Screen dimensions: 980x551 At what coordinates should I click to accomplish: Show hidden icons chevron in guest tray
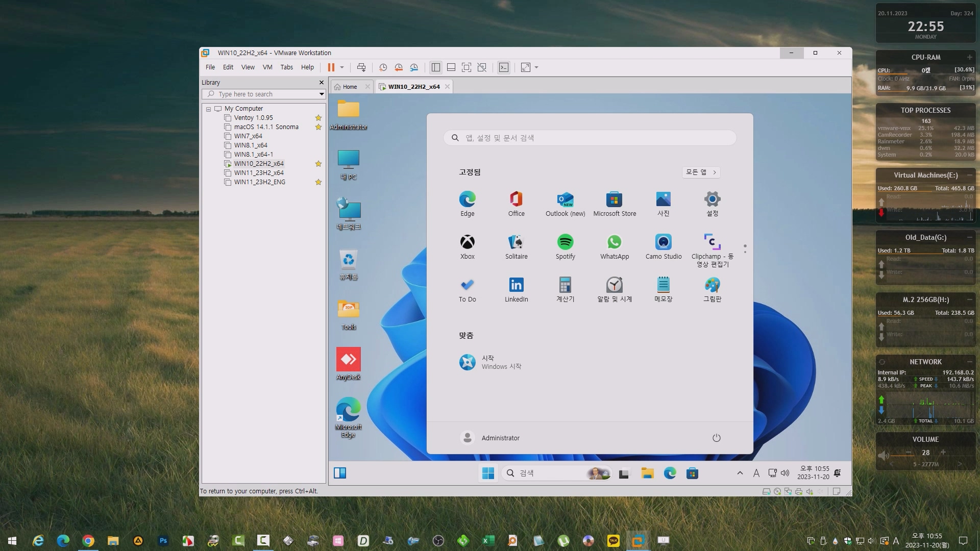(740, 473)
